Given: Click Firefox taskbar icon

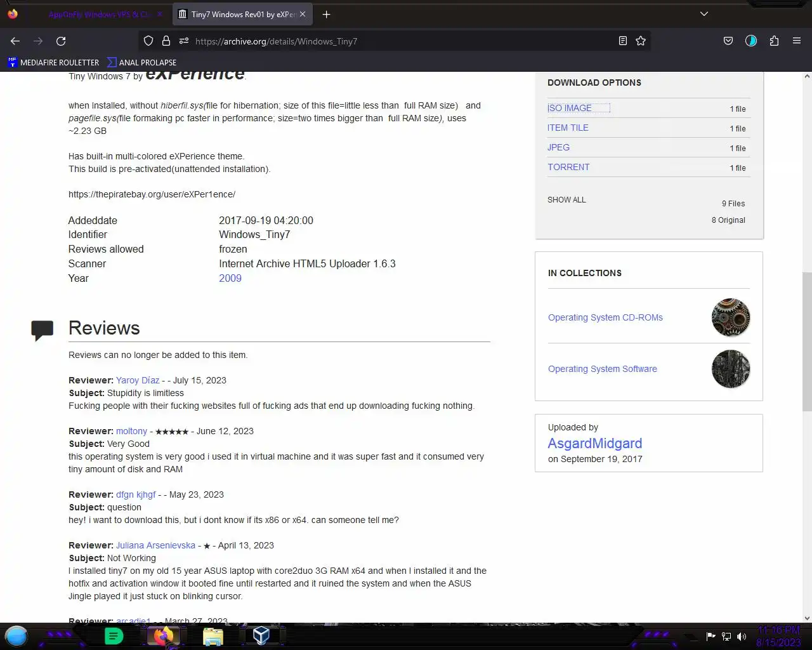Looking at the screenshot, I should click(163, 635).
